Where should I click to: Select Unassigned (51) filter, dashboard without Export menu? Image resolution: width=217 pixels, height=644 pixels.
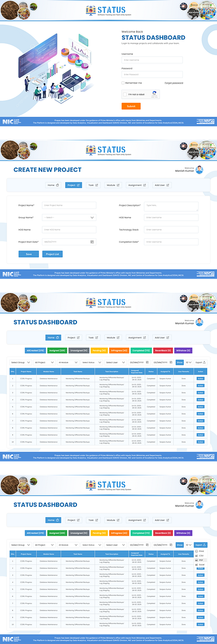pos(79,351)
